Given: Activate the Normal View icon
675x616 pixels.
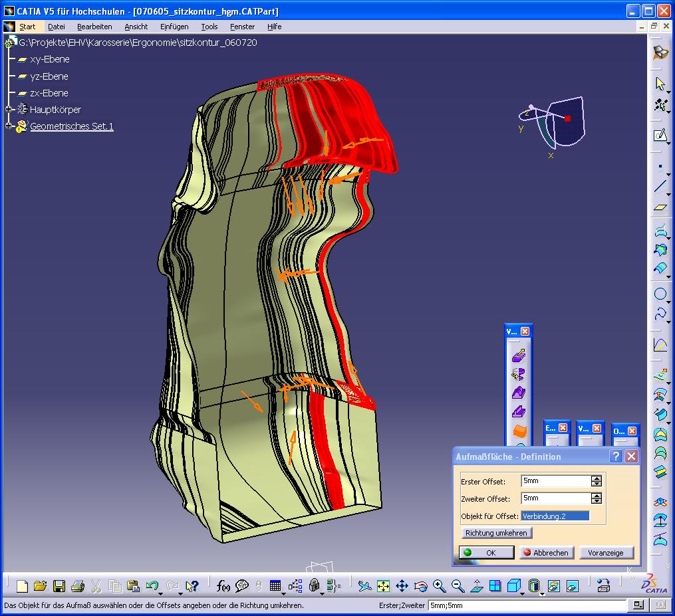Looking at the screenshot, I should pyautogui.click(x=477, y=586).
